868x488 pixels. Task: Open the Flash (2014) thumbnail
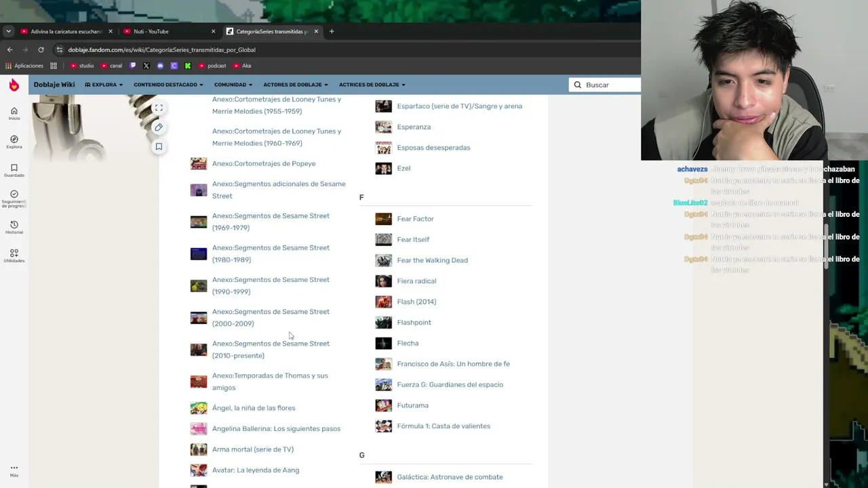(384, 302)
